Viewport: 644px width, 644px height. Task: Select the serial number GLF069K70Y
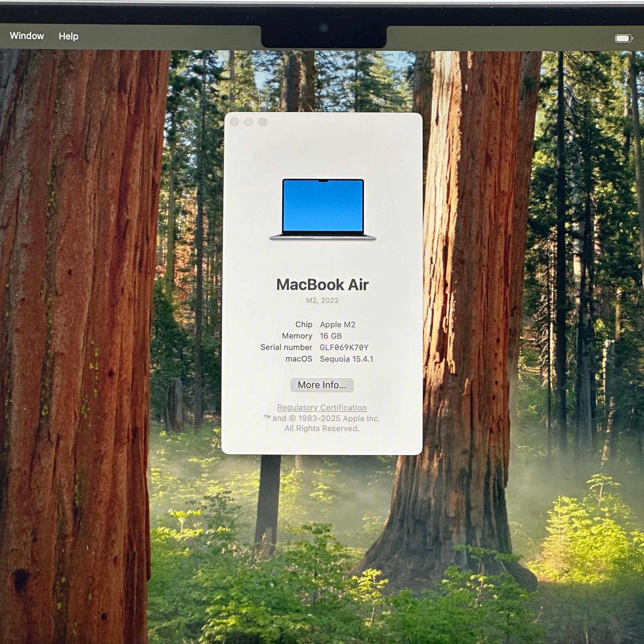[x=344, y=347]
